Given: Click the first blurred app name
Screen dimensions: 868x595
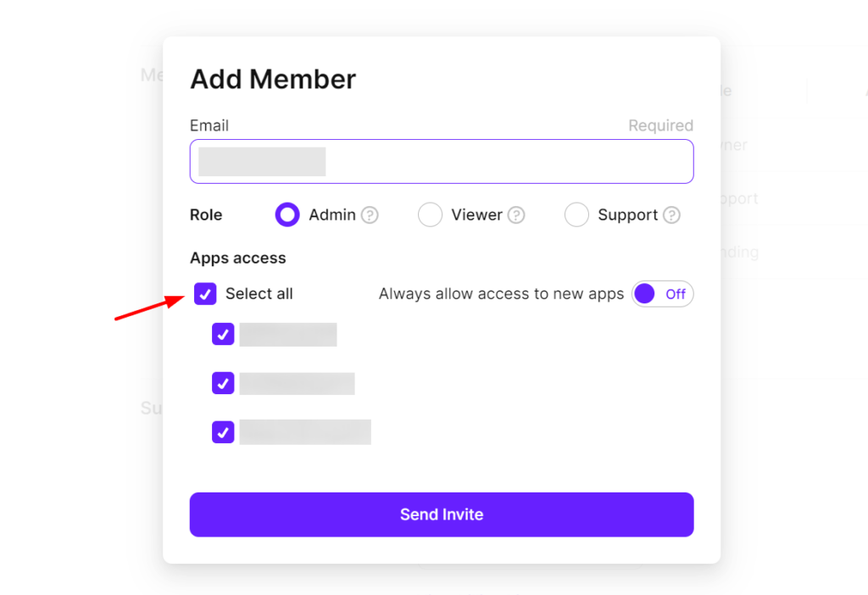Looking at the screenshot, I should coord(288,335).
